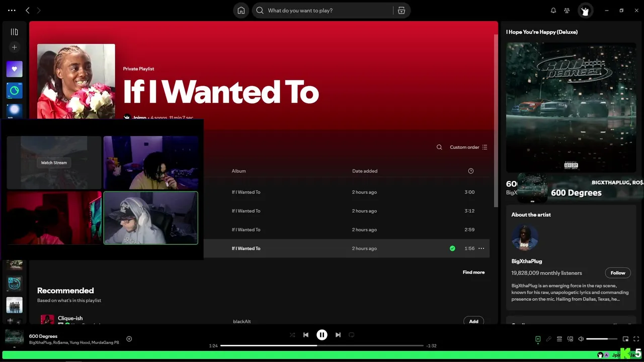Toggle Now Playing view
Image resolution: width=644 pixels, height=362 pixels.
click(x=538, y=339)
